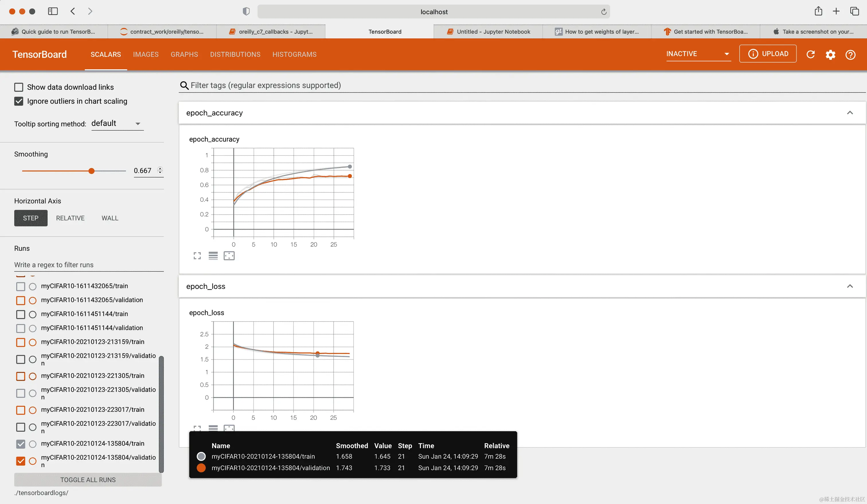Open TensorBoard settings gear icon
This screenshot has width=867, height=504.
point(831,54)
